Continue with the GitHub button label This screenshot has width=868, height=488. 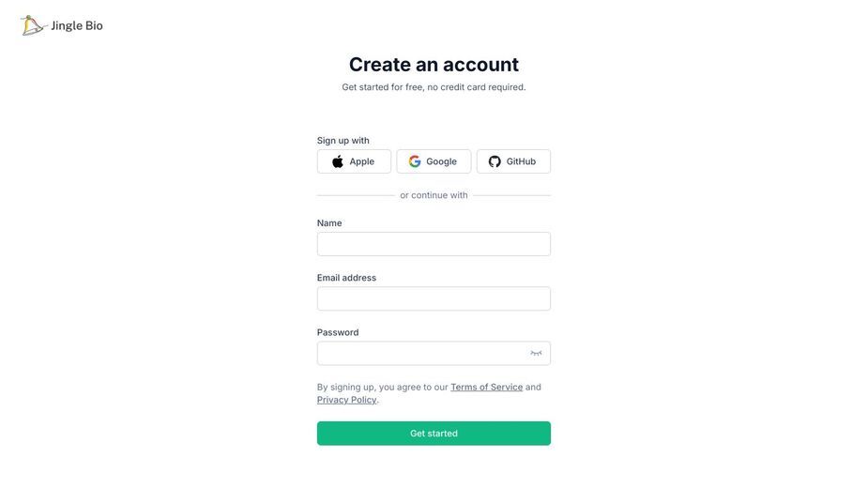[521, 161]
